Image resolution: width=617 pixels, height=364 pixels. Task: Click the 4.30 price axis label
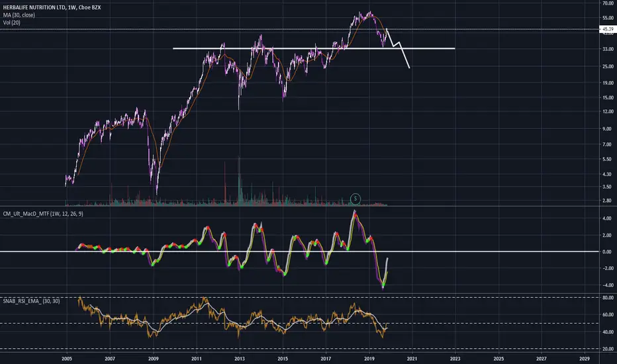[x=608, y=174]
